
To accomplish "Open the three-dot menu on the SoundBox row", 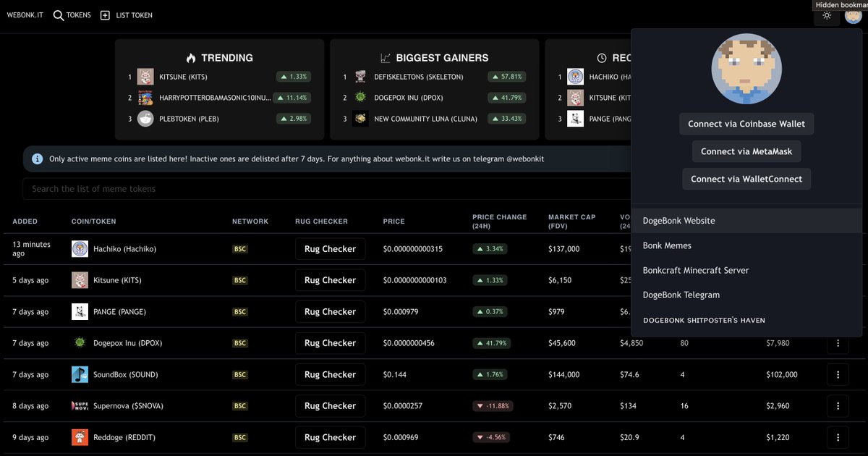I will 838,374.
